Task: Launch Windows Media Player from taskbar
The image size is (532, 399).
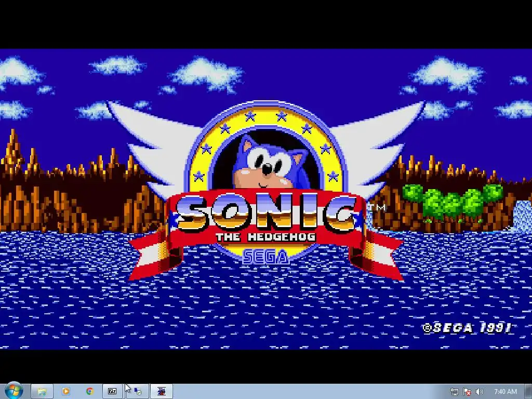Action: tap(66, 392)
